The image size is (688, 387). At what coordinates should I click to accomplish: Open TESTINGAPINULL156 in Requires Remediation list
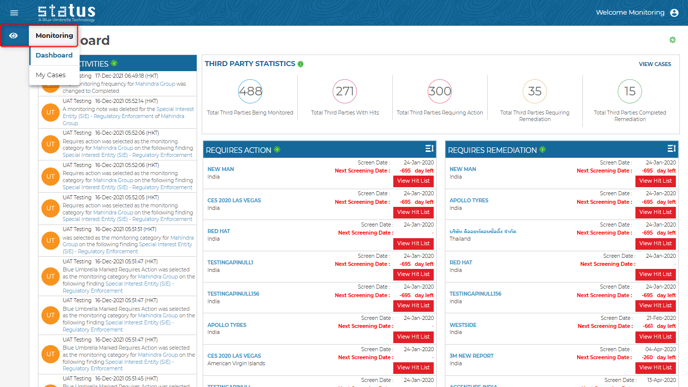(475, 294)
